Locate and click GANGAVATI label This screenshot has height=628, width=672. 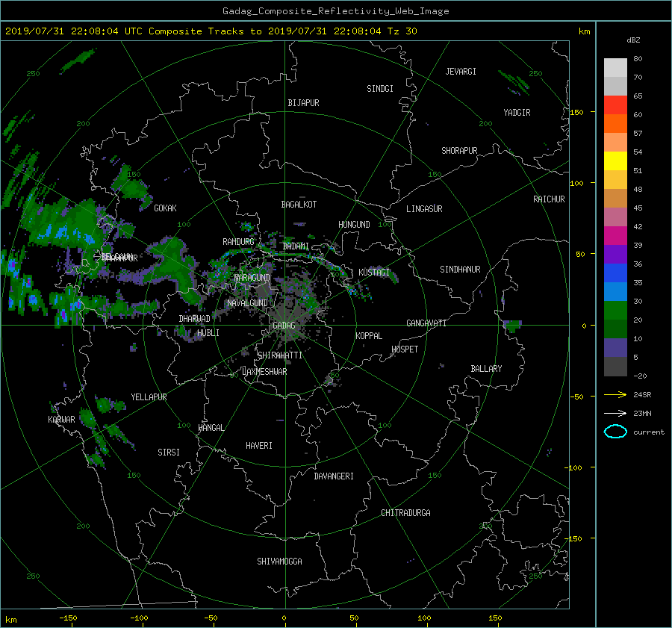point(426,323)
